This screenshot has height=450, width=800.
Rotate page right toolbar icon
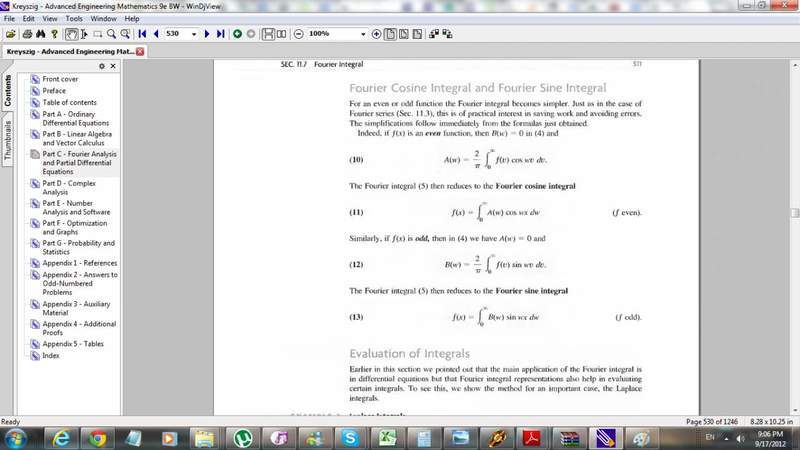[447, 34]
